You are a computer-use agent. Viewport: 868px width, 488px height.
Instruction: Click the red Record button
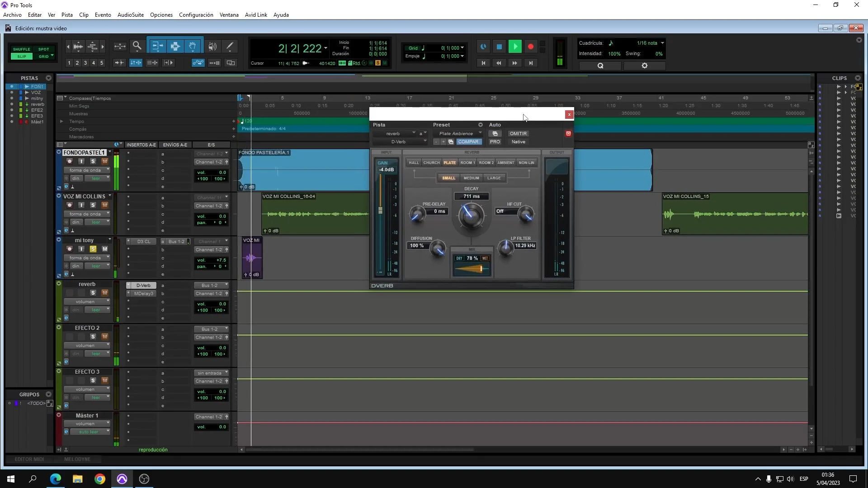[x=531, y=47]
